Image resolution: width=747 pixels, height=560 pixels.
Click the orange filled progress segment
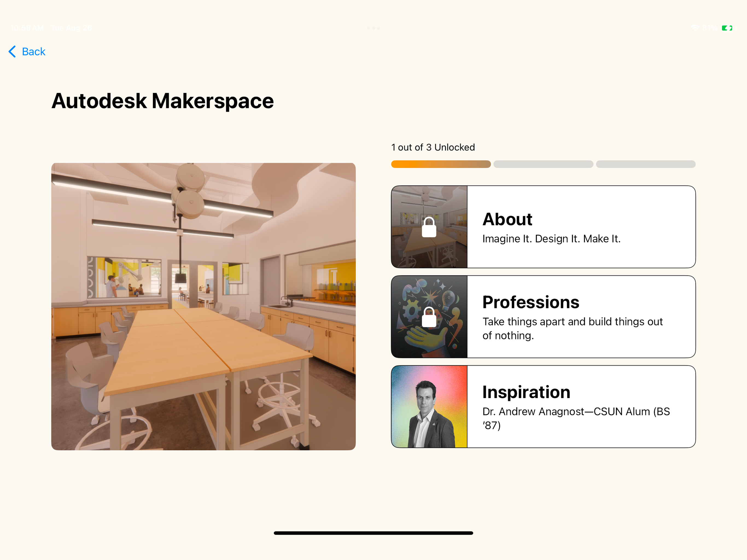coord(441,164)
